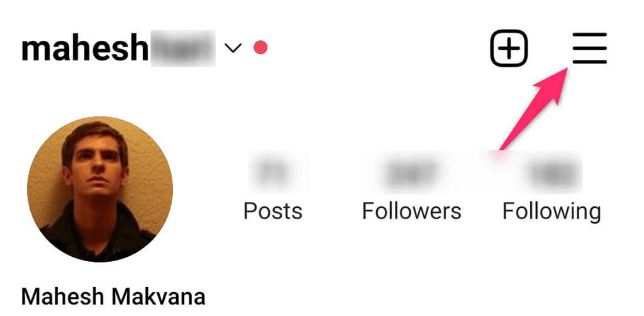This screenshot has width=644, height=316.
Task: Click the red notification dot beside username
Action: [260, 48]
